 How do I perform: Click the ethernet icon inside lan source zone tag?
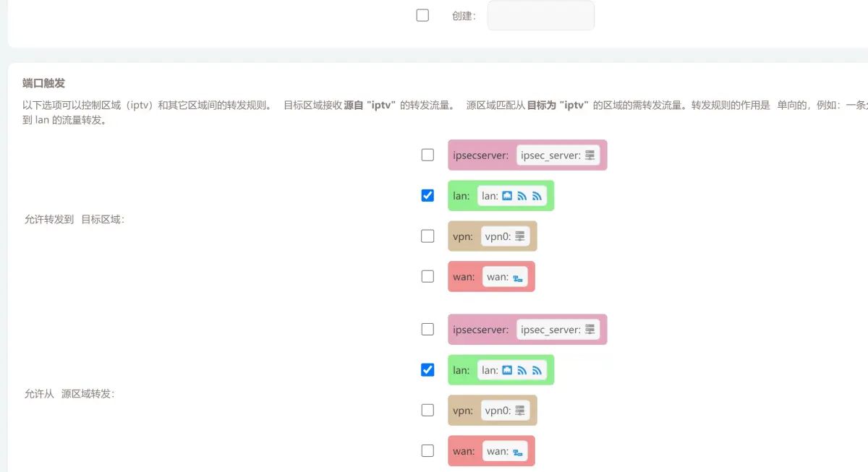pos(506,370)
